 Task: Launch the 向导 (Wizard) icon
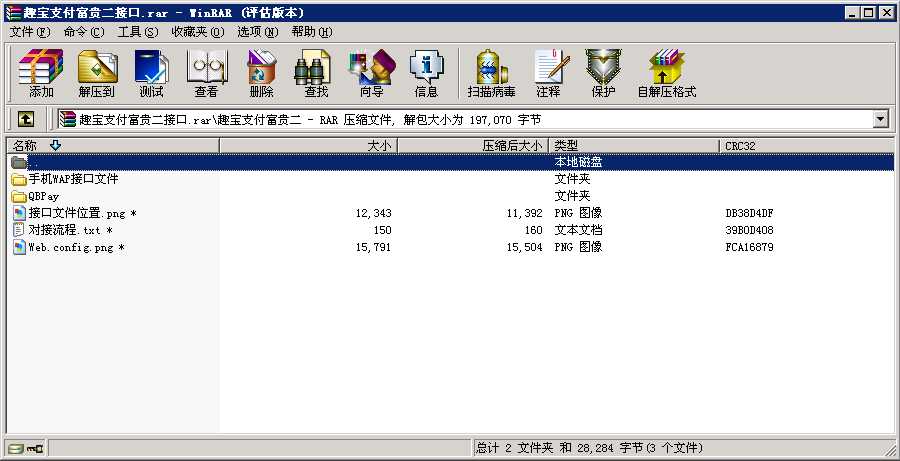371,73
